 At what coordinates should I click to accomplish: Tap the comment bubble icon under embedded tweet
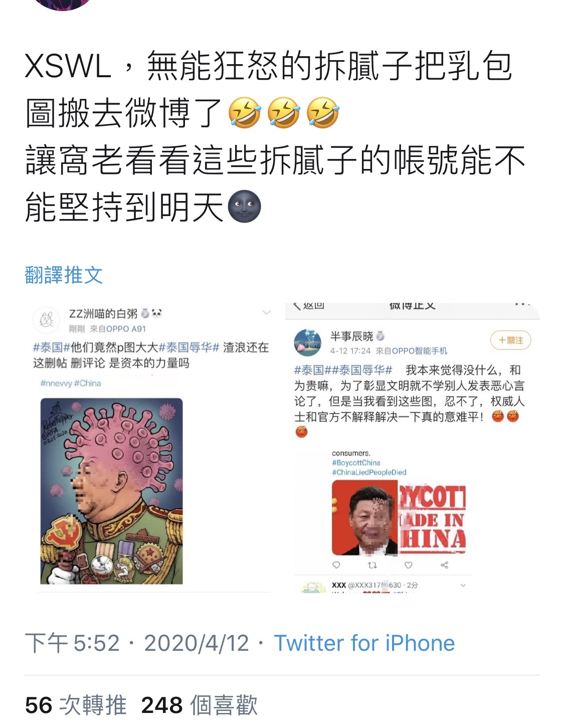pos(336,565)
